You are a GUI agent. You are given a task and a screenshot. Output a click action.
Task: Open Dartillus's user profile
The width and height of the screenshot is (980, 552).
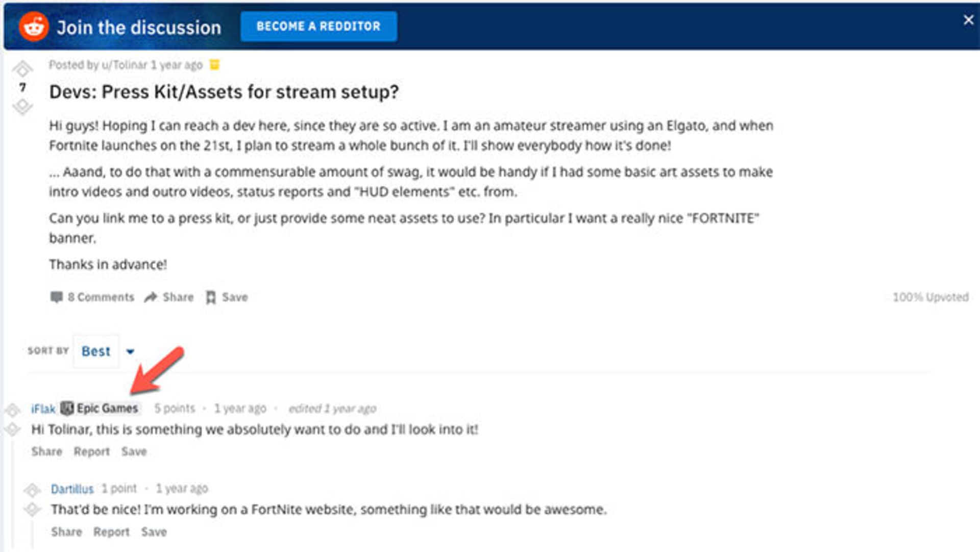(72, 489)
